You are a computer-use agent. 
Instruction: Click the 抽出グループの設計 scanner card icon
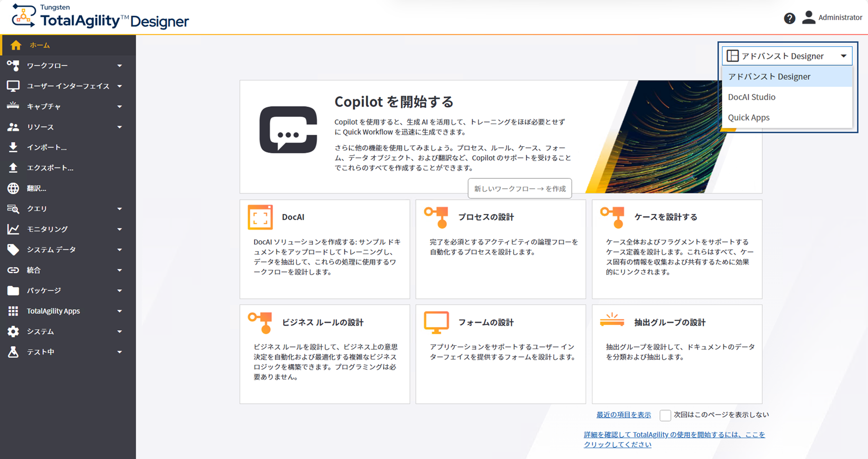tap(612, 320)
